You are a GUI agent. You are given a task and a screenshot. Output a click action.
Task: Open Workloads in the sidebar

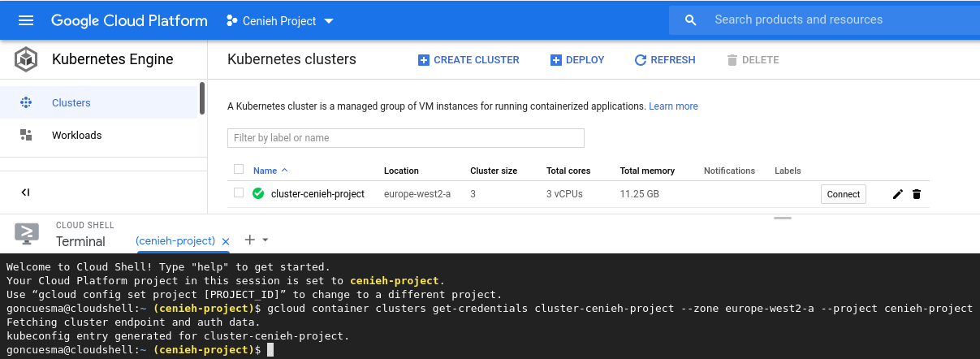point(98,135)
